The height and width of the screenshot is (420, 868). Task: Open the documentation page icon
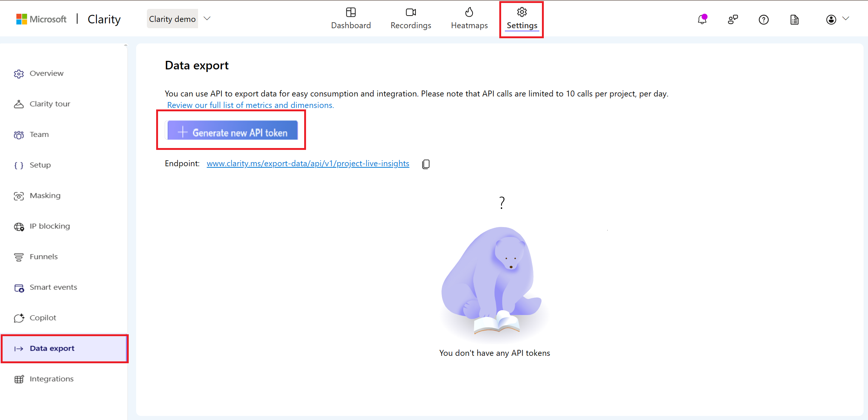pos(794,19)
